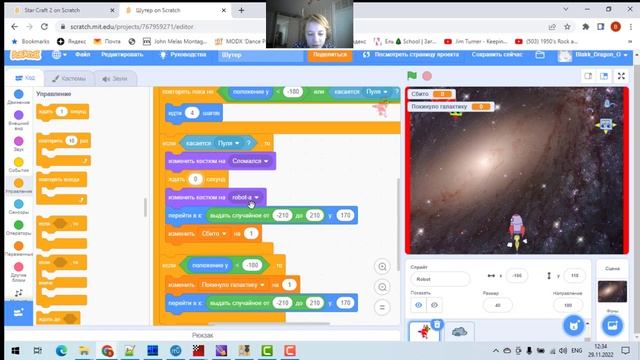Reset workspace zoom to default
The width and height of the screenshot is (640, 360).
tap(382, 307)
